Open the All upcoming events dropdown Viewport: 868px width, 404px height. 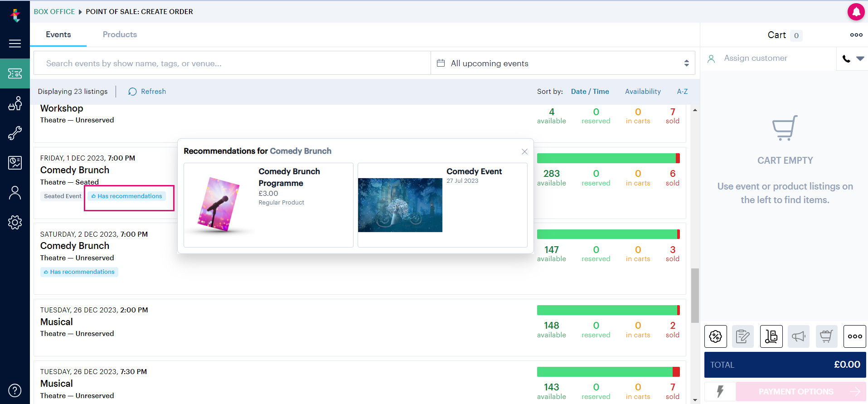[x=563, y=63]
